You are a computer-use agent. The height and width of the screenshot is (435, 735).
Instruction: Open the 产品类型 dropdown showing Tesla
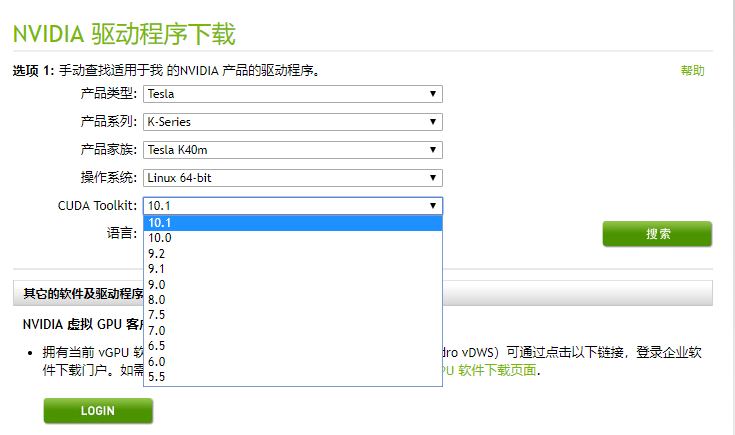click(292, 94)
